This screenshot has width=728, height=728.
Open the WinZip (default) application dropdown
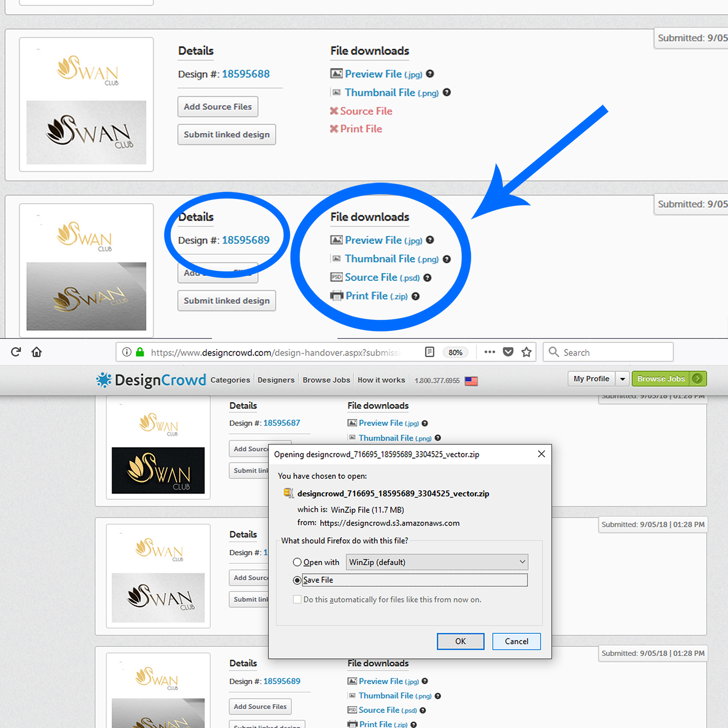point(437,562)
